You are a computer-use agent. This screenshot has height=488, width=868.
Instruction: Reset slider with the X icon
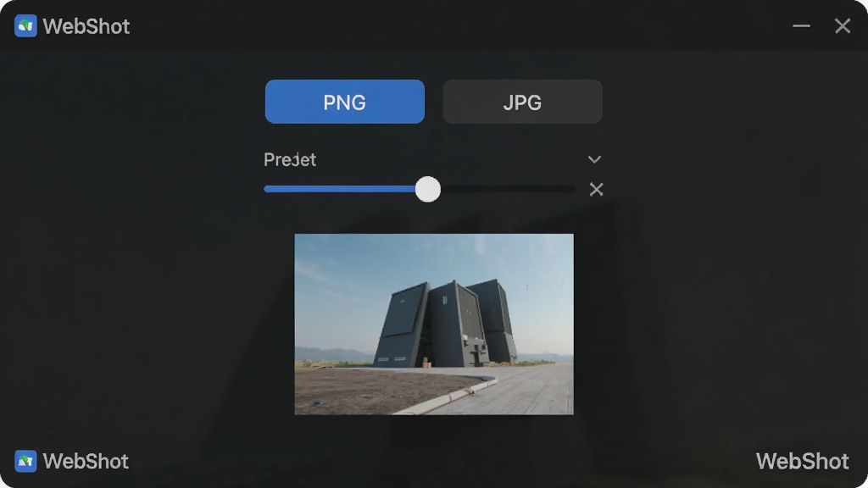pyautogui.click(x=596, y=189)
